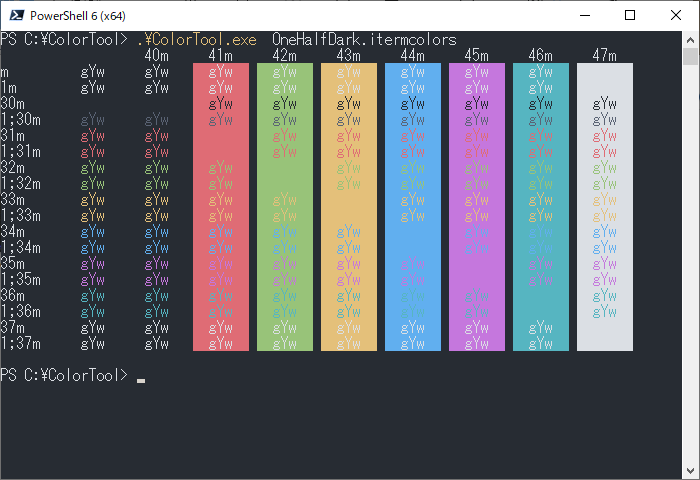Click the '1;30m' row label
Image resolution: width=700 pixels, height=480 pixels.
(21, 120)
